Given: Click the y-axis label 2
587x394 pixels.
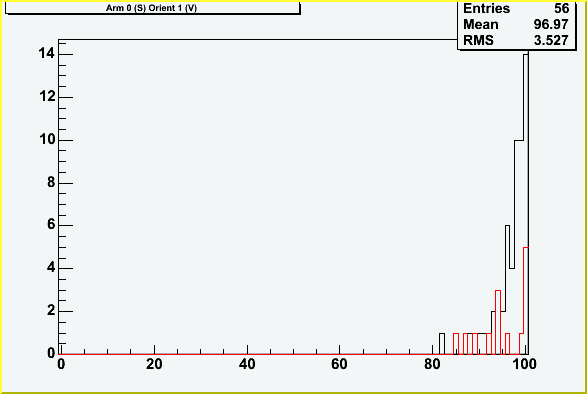Looking at the screenshot, I should 51,310.
